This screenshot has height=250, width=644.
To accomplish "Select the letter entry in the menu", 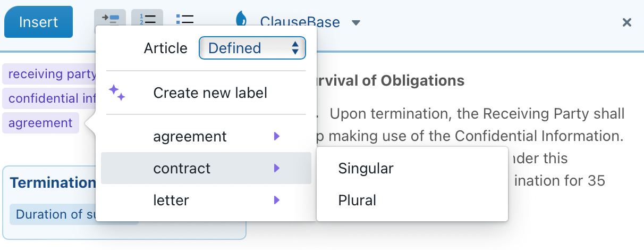I will 206,201.
